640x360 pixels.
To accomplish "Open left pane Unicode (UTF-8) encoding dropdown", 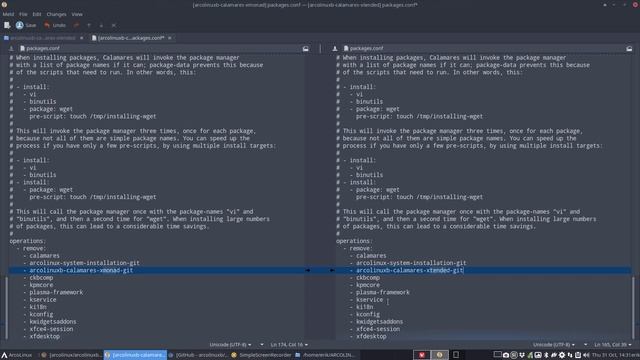I will (x=231, y=345).
